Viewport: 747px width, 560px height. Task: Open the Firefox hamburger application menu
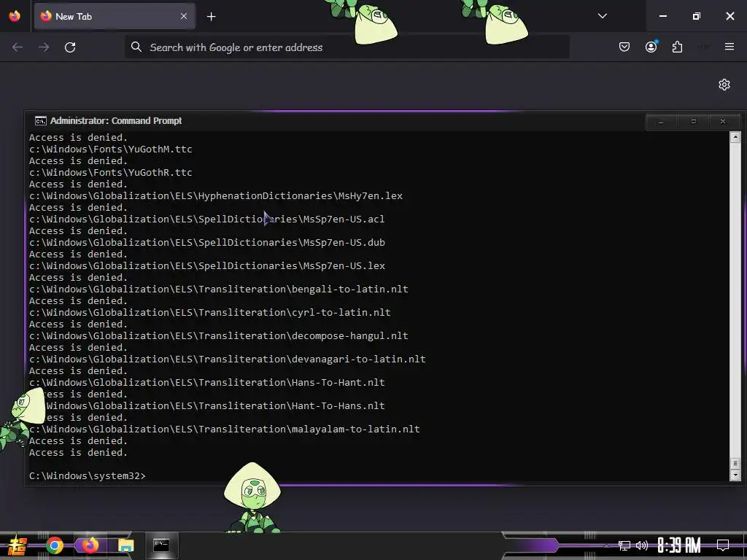click(x=729, y=47)
